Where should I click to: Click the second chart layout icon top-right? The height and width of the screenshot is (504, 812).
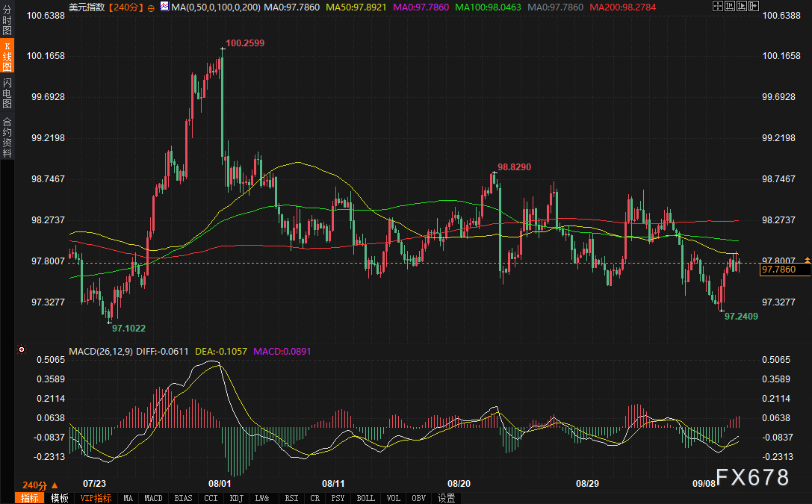pyautogui.click(x=731, y=7)
